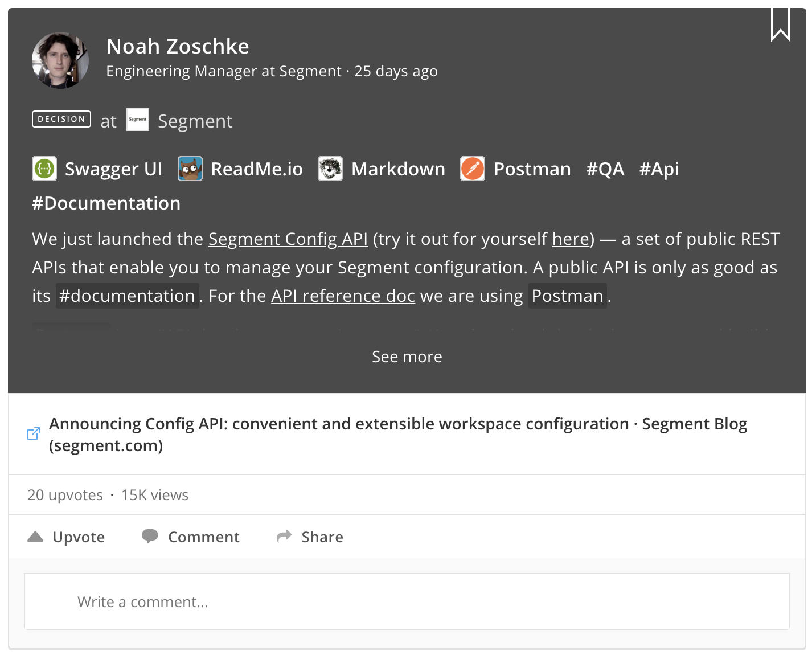The width and height of the screenshot is (812, 655).
Task: Click the Segment company logo icon
Action: (138, 120)
